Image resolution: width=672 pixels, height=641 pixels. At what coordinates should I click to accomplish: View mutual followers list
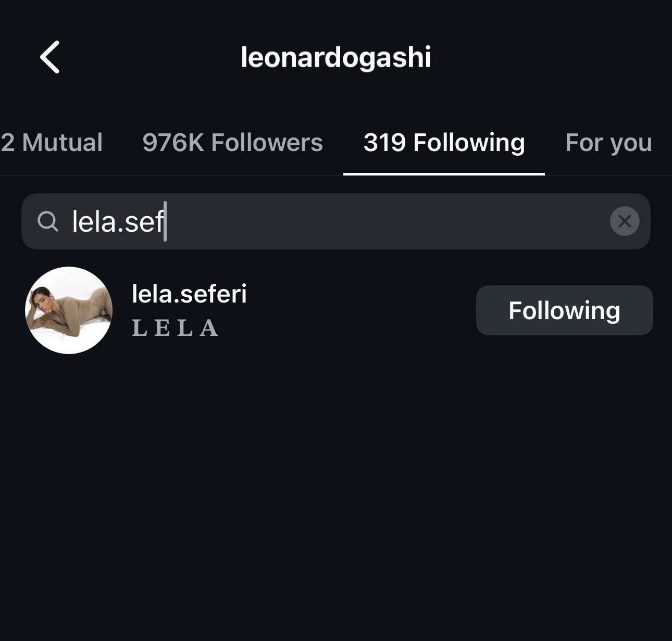pyautogui.click(x=52, y=143)
